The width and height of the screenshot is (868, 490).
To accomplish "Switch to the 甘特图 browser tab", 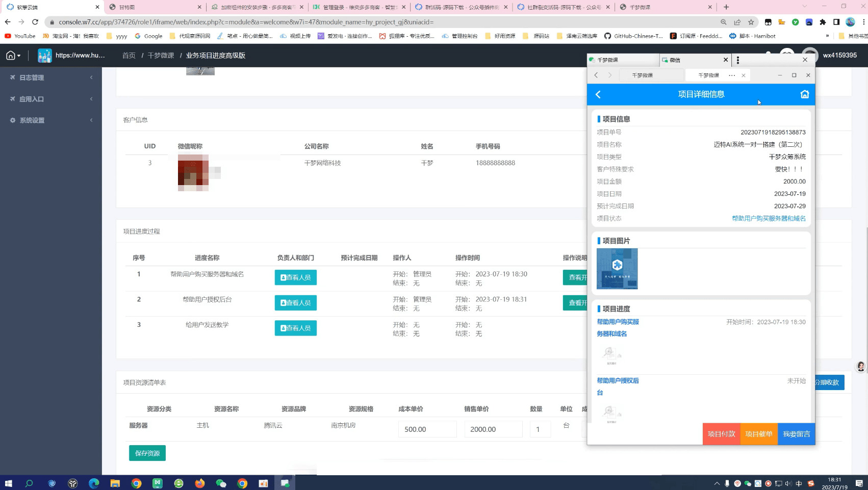I will click(x=153, y=7).
